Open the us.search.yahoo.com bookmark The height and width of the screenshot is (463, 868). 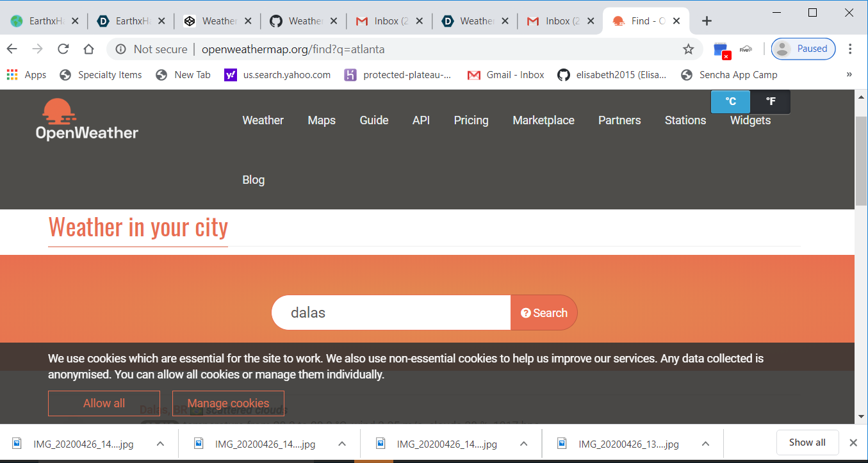click(277, 75)
